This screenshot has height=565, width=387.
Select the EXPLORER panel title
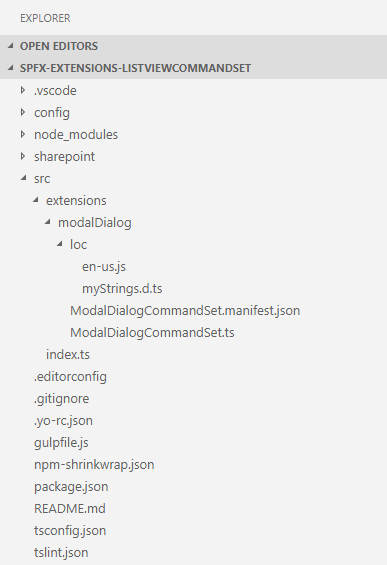[45, 18]
